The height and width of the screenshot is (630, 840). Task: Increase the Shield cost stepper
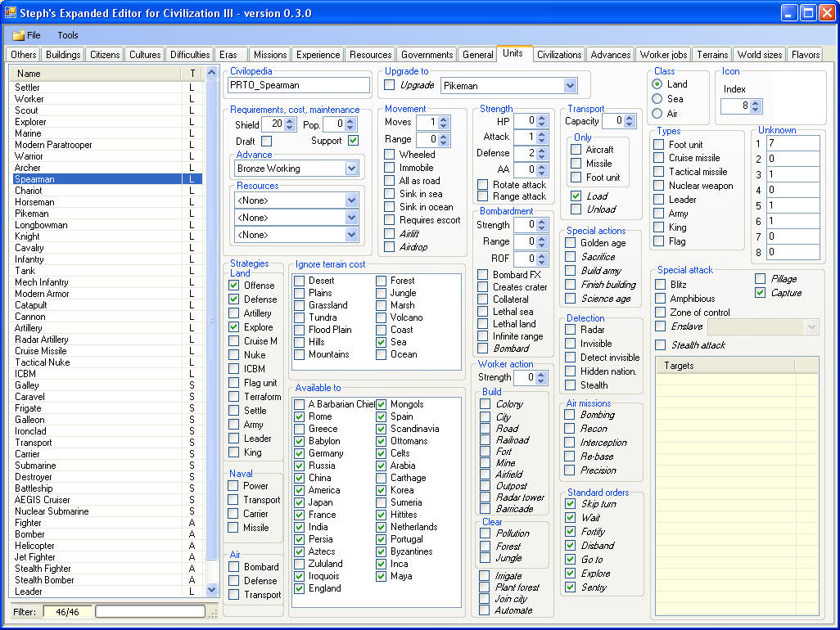click(290, 121)
